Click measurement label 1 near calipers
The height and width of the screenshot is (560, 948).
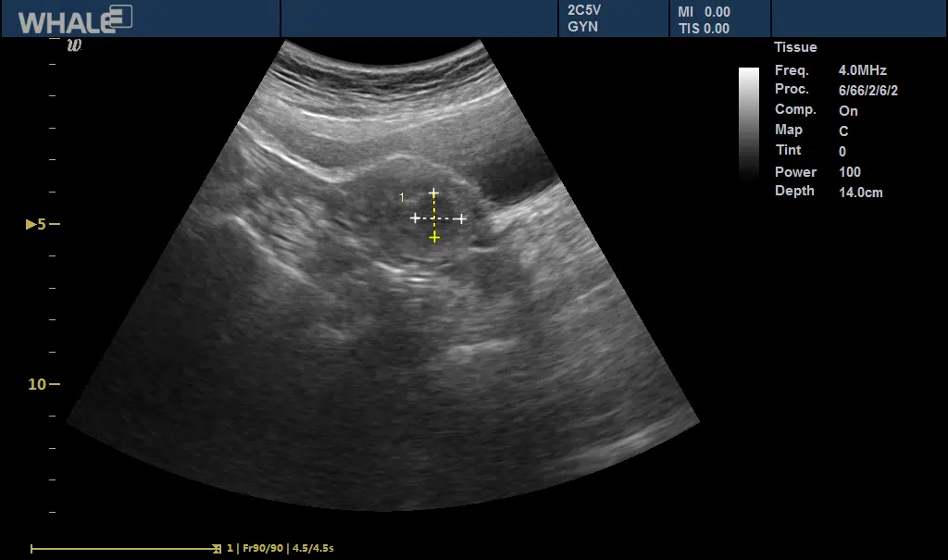tap(401, 197)
